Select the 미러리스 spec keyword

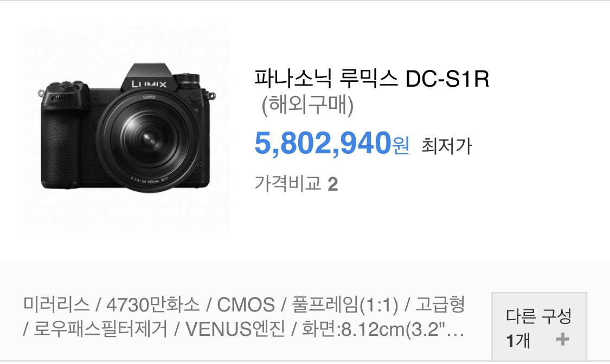(x=56, y=304)
